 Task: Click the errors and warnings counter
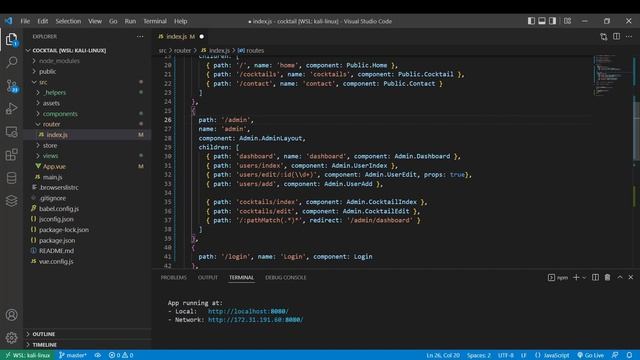pos(121,355)
